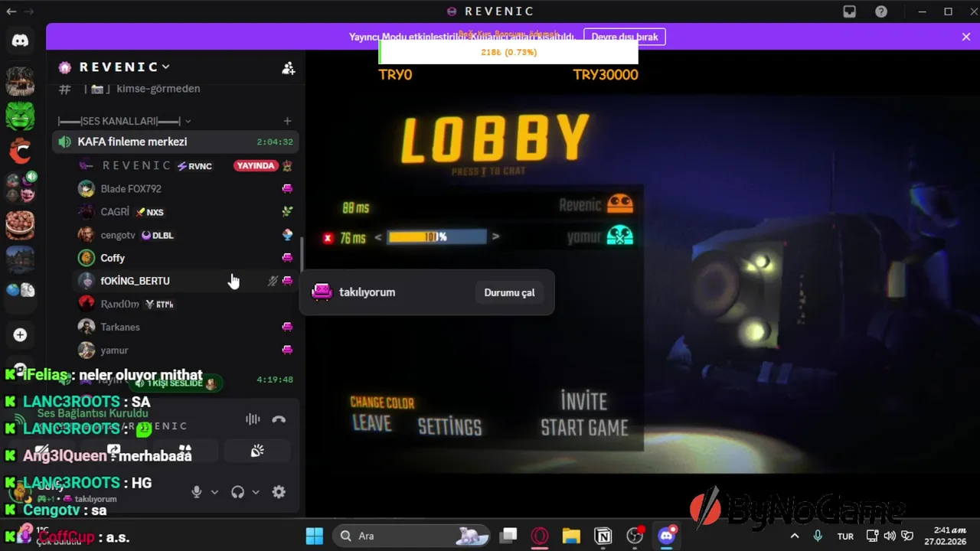Open the invite people icon beside REVENIC

coord(289,68)
